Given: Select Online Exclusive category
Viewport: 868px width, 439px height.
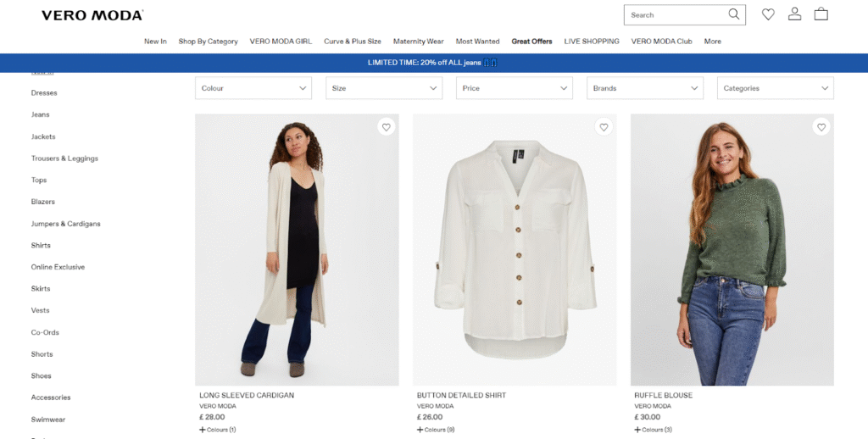Looking at the screenshot, I should tap(58, 267).
